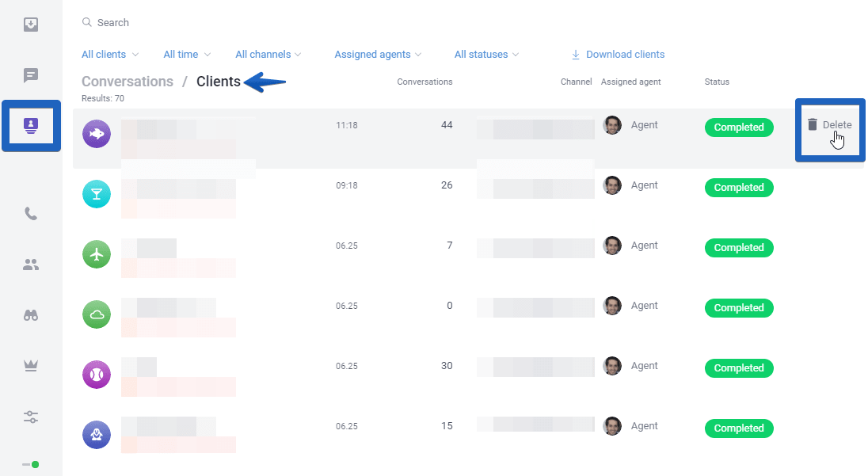Click Completed status in 15-conversations row
The image size is (868, 476).
(x=739, y=428)
